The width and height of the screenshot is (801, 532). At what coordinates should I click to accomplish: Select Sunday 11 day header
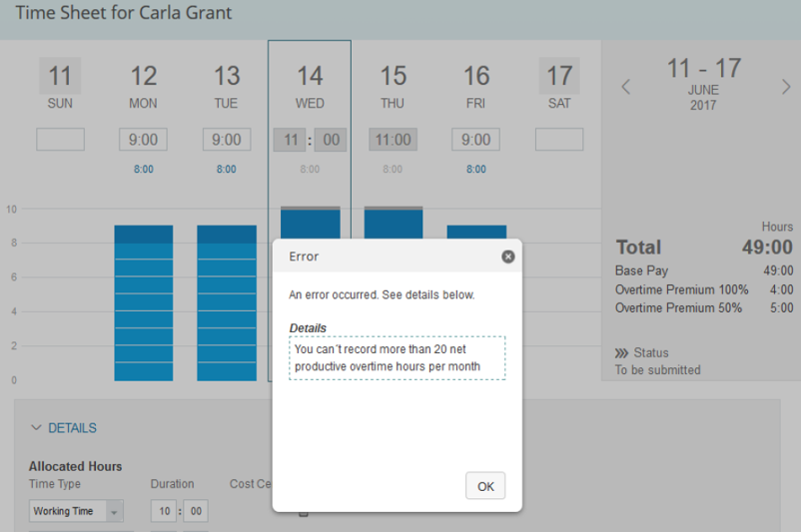coord(60,84)
